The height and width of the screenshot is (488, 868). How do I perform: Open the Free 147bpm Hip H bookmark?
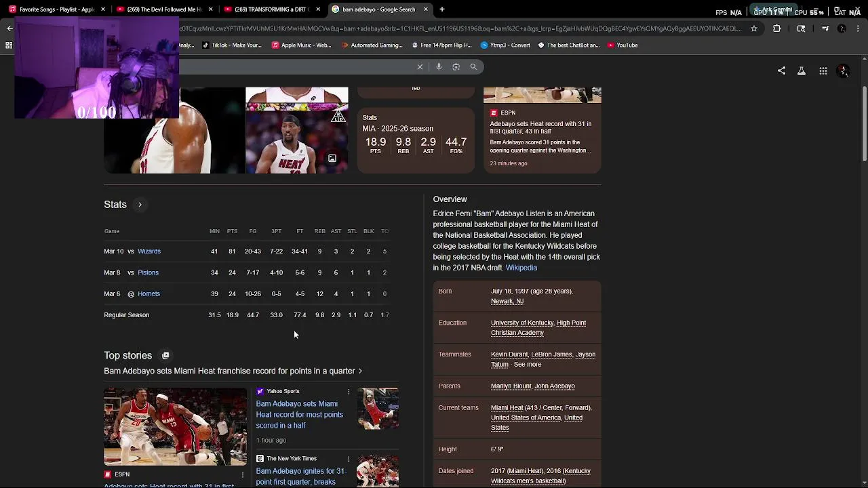tap(441, 45)
